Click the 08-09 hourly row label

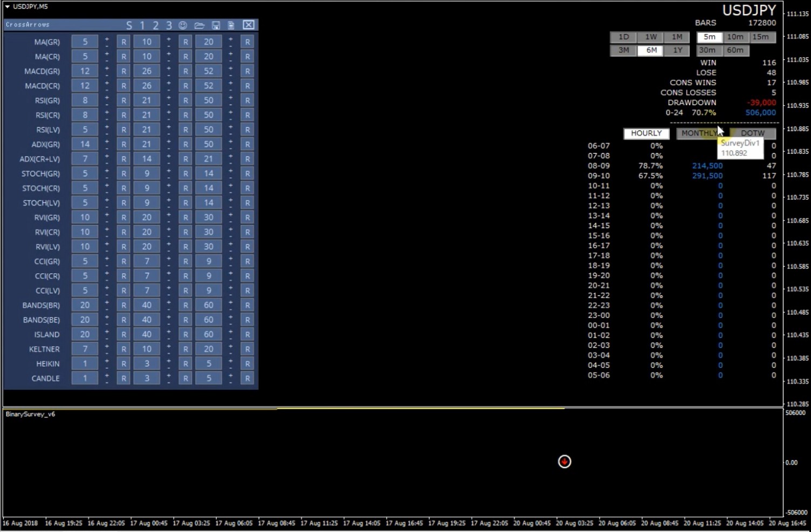[599, 166]
